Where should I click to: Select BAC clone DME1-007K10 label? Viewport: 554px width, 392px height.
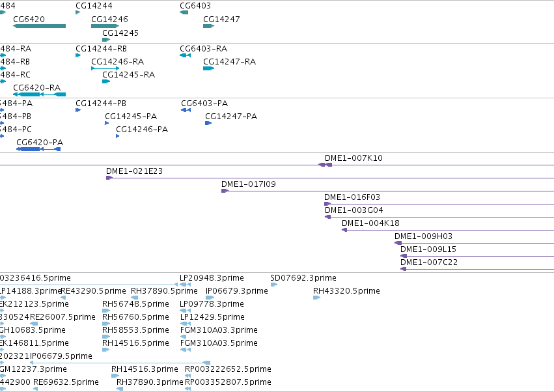(x=353, y=158)
